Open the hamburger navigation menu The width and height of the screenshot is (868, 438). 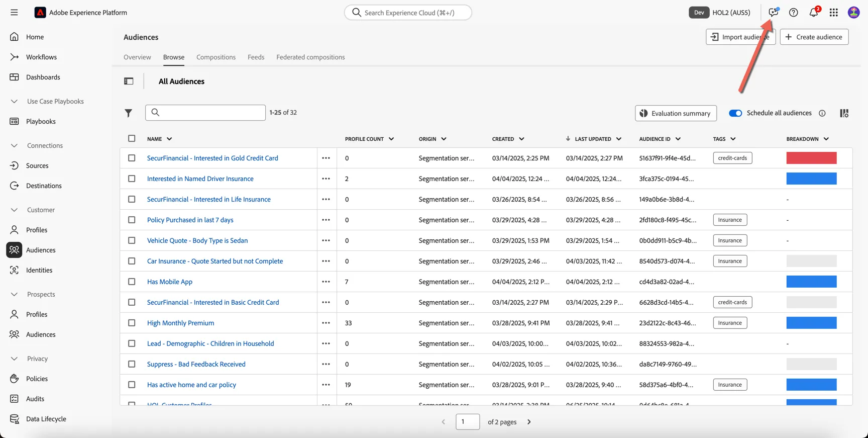(x=14, y=13)
